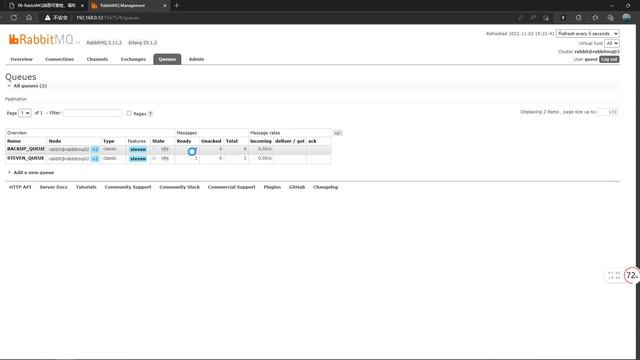Sort queues by Total column
The width and height of the screenshot is (640, 360).
(232, 141)
